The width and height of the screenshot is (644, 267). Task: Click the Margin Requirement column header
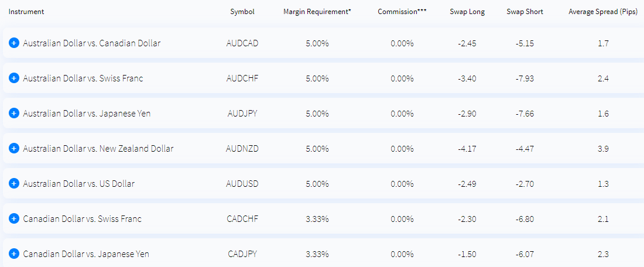[x=317, y=12]
